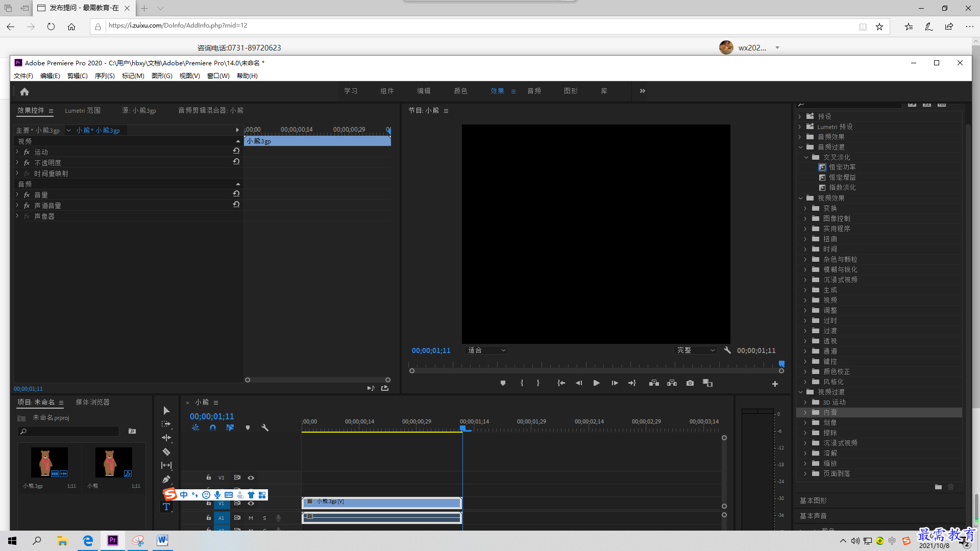980x551 pixels.
Task: Open Program monitor wrench settings
Action: [x=727, y=350]
